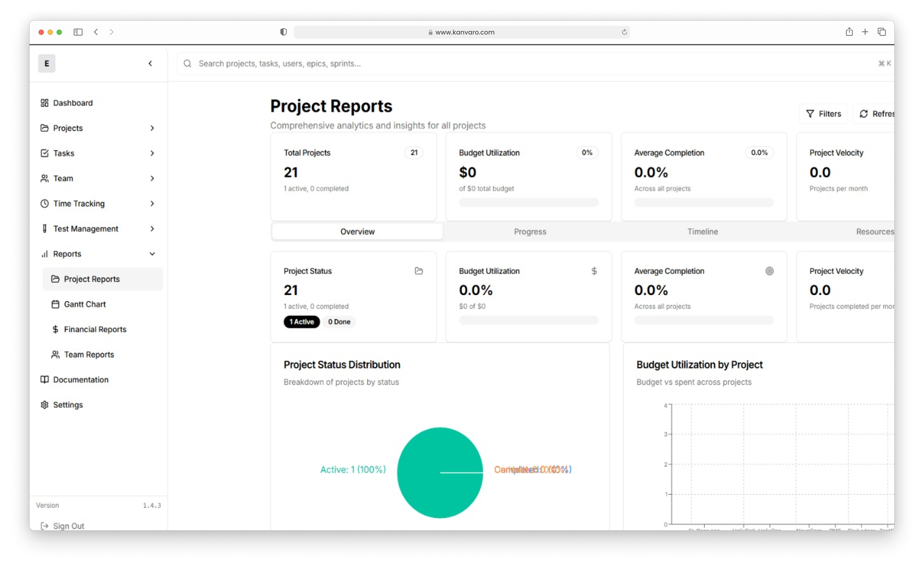Select the Time Tracking sidebar icon
Image resolution: width=924 pixels, height=569 pixels.
pyautogui.click(x=45, y=203)
